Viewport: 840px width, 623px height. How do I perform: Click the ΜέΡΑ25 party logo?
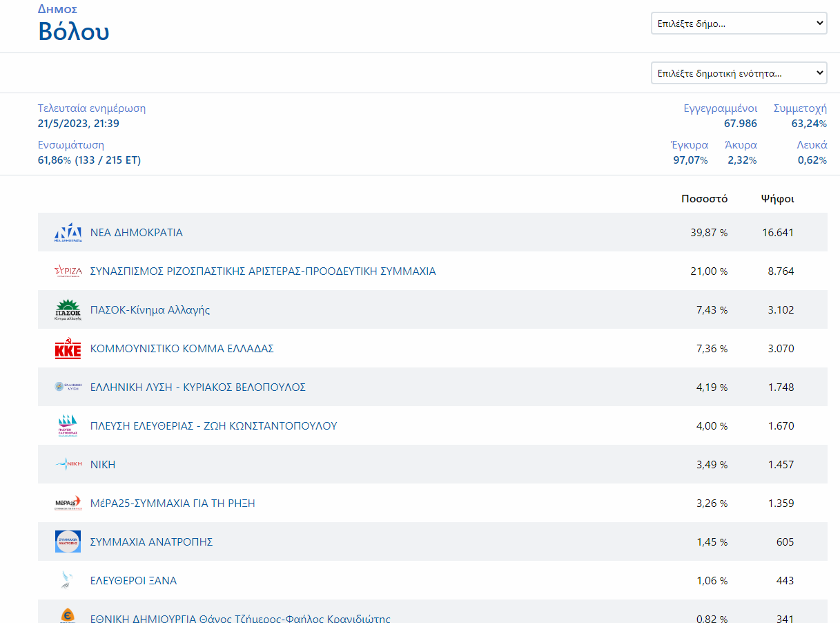point(68,504)
